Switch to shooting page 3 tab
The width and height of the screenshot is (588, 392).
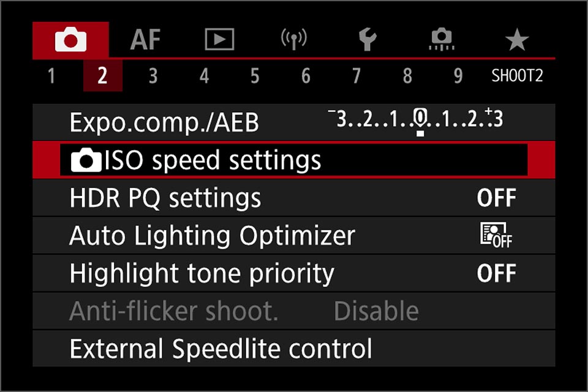pos(153,76)
